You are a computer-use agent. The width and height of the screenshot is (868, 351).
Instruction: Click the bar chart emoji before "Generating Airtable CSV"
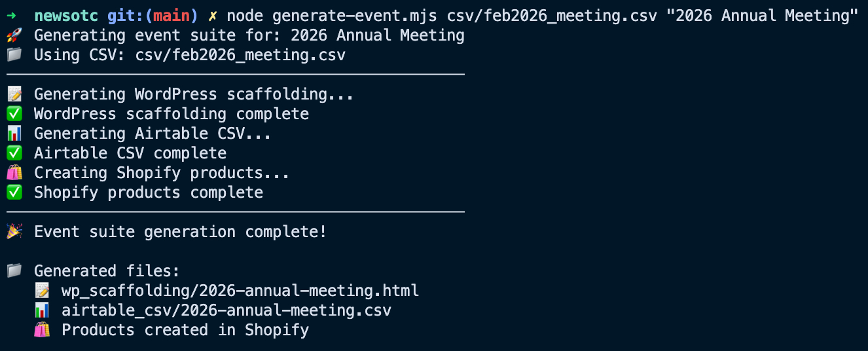[14, 134]
